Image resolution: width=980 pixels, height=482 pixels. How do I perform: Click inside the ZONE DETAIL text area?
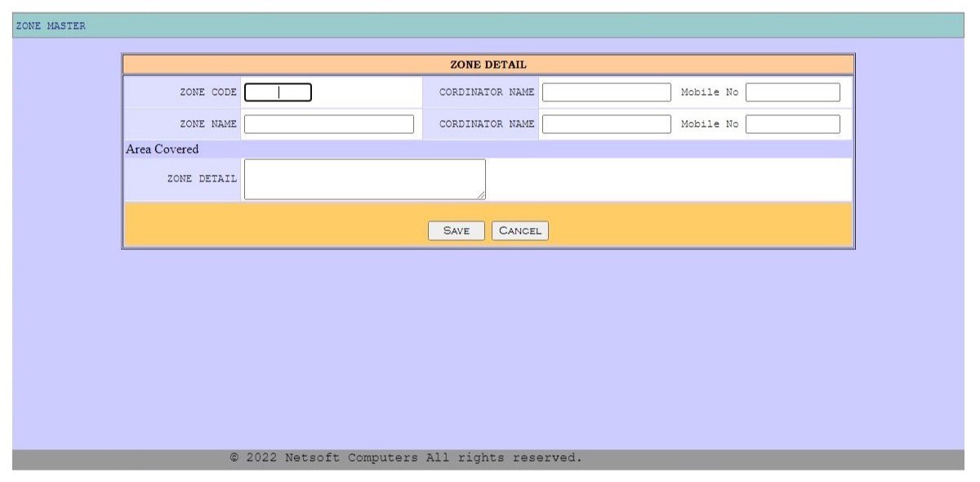pos(364,179)
